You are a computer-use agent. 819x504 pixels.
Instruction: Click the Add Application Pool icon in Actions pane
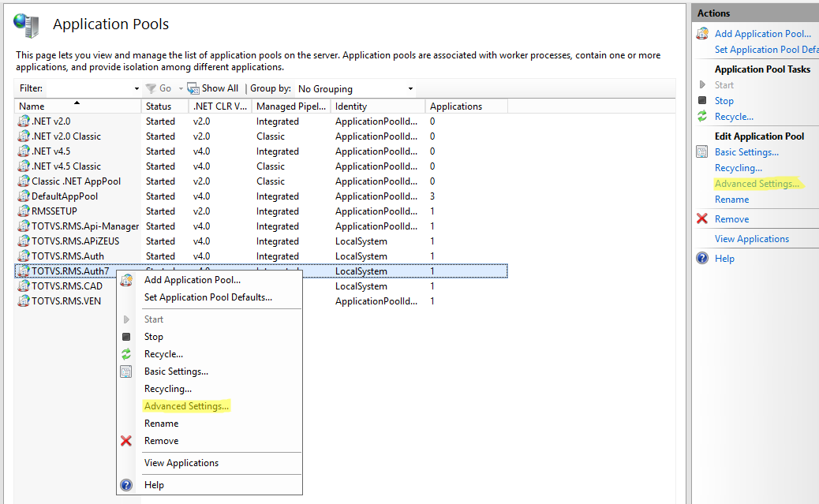tap(702, 34)
